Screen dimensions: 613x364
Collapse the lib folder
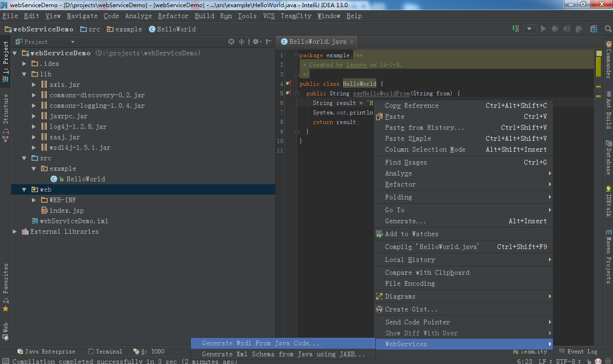point(24,74)
